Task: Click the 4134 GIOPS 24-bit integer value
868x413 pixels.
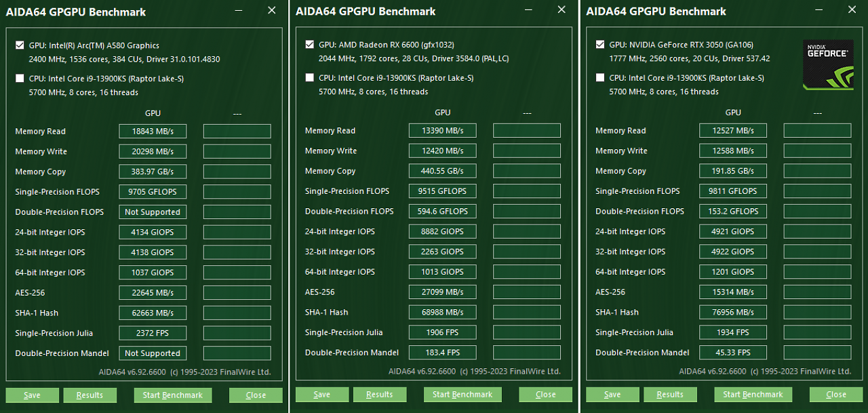Action: click(x=153, y=233)
